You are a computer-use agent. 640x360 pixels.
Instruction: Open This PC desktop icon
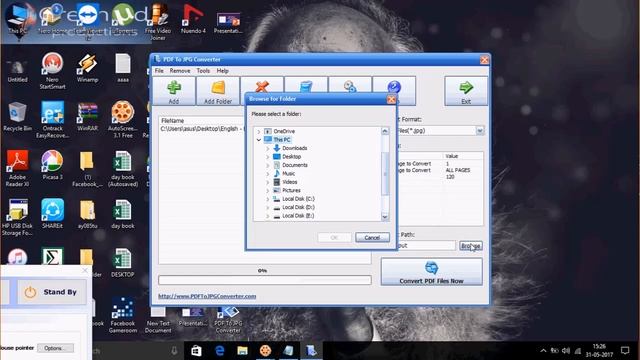pyautogui.click(x=17, y=19)
